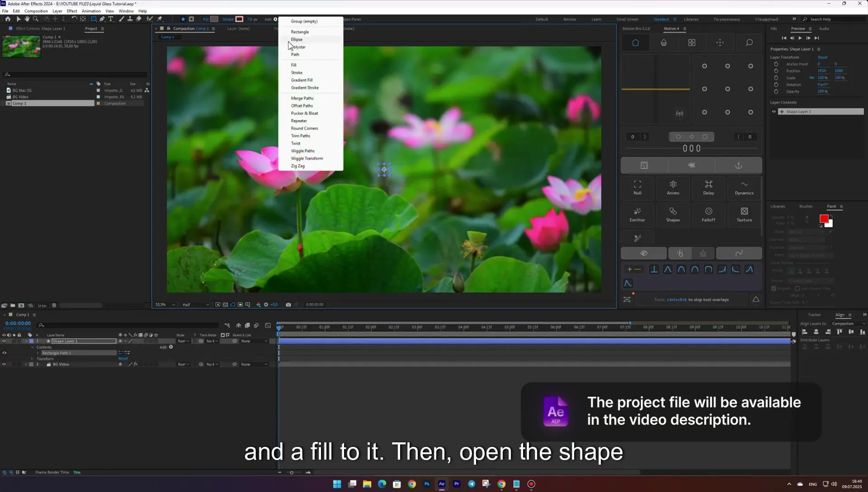Viewport: 868px width, 492px height.
Task: Toggle visibility of Rectangle Path 1
Action: [x=4, y=353]
